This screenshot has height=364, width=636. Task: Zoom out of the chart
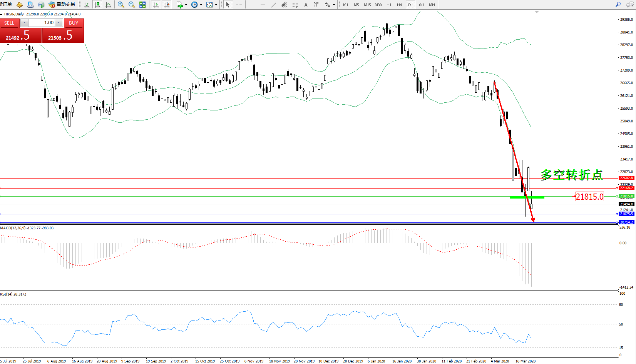[x=132, y=5]
